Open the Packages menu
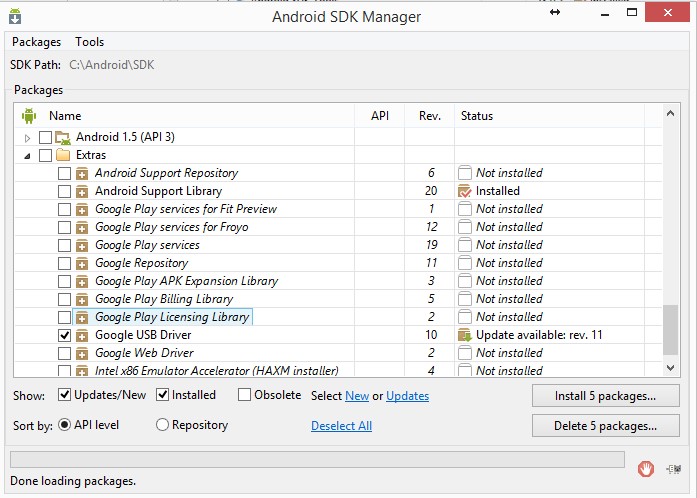697x498 pixels. click(36, 42)
